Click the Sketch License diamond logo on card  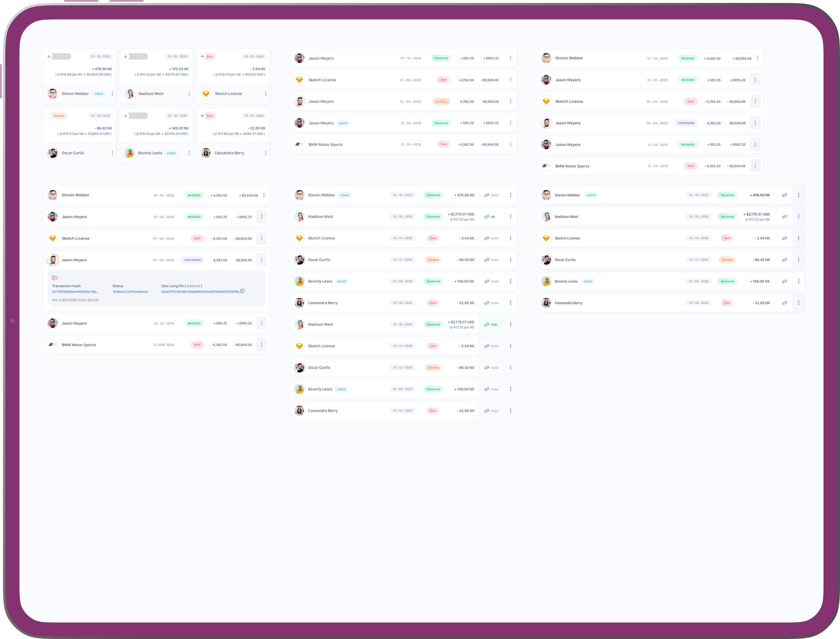pos(206,94)
